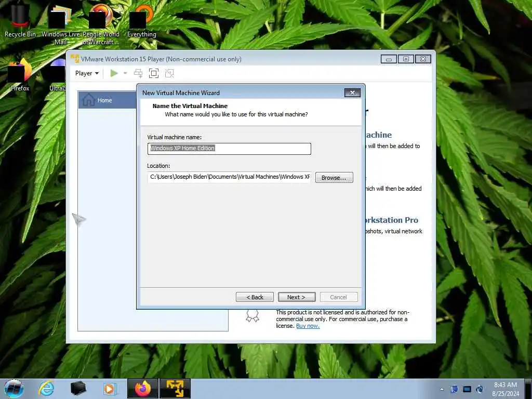Image resolution: width=532 pixels, height=399 pixels.
Task: Switch to Firefox in taskbar
Action: (x=142, y=389)
